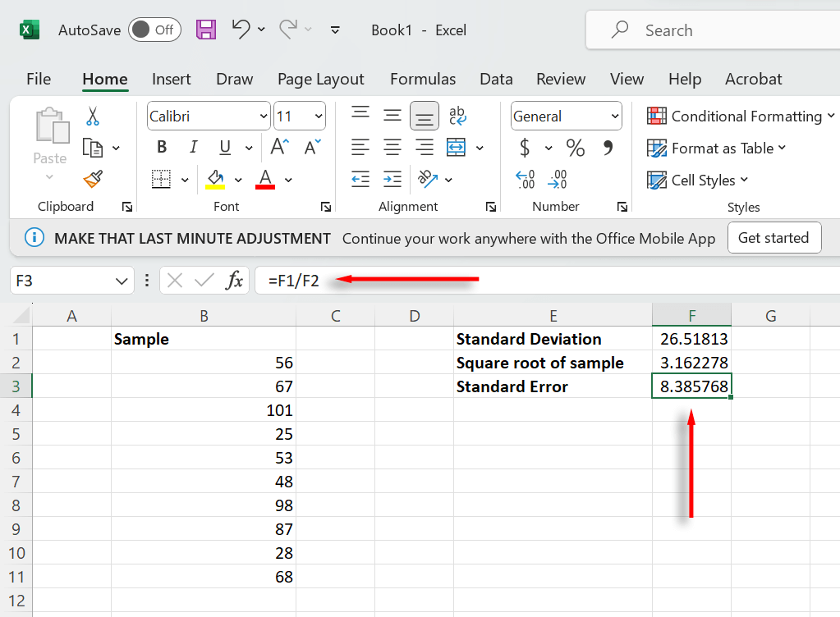
Task: Click the Cut scissors icon
Action: click(x=92, y=117)
